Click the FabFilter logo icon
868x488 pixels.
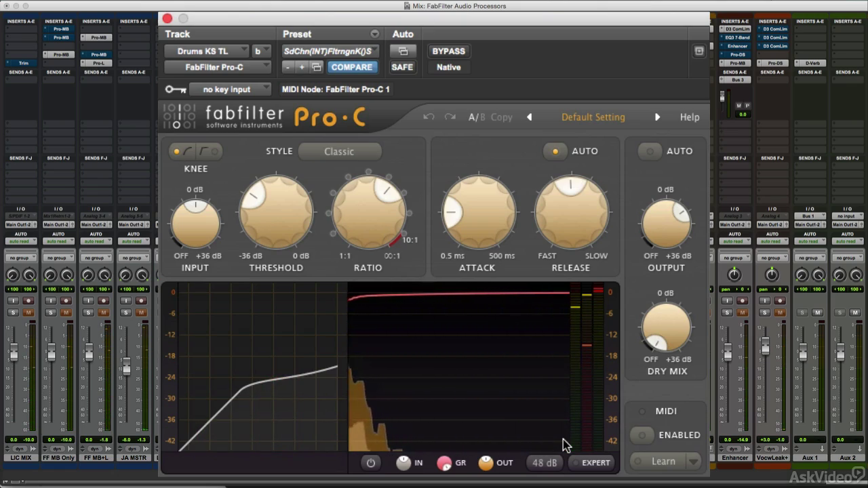tap(180, 117)
